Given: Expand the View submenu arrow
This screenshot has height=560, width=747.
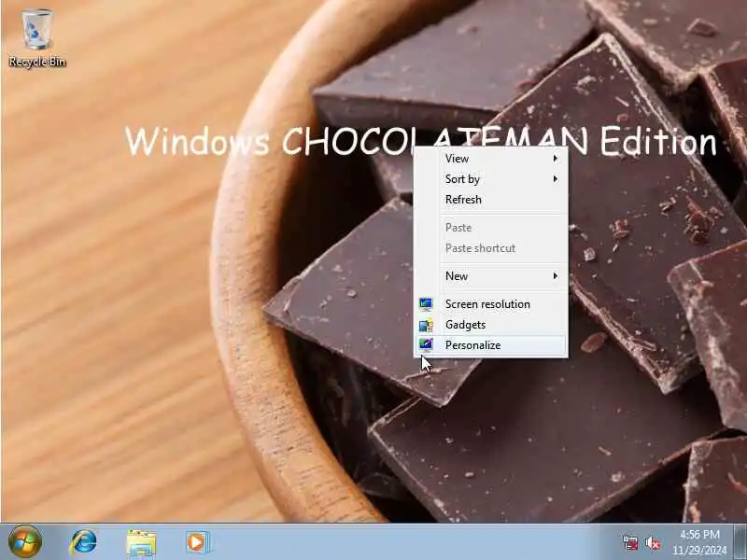Looking at the screenshot, I should tap(556, 159).
